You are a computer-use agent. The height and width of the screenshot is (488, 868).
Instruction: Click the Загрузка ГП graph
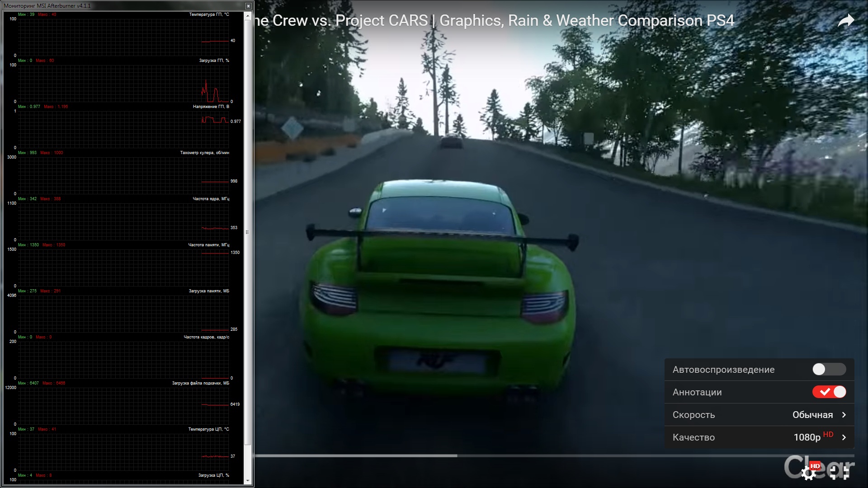(123, 84)
